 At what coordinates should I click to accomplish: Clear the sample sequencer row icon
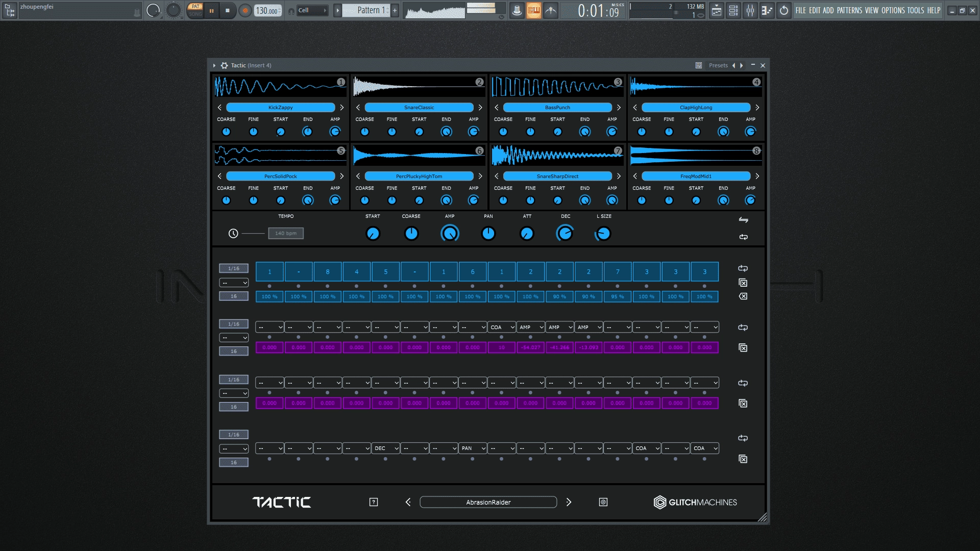coord(743,296)
